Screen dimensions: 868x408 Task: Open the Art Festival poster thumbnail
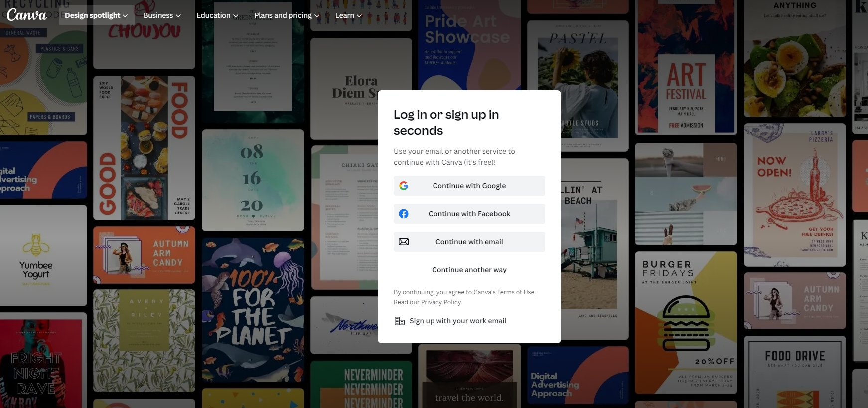[x=686, y=67]
